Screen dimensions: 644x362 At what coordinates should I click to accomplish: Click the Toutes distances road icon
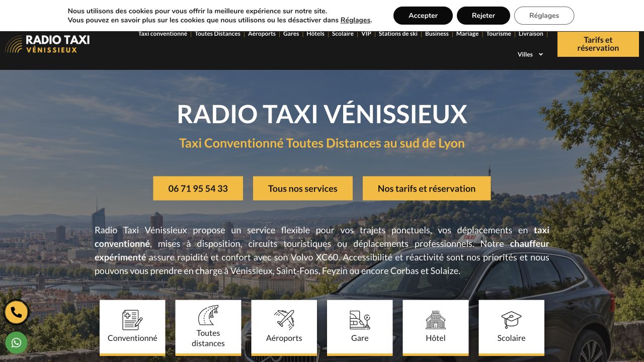pos(208,315)
